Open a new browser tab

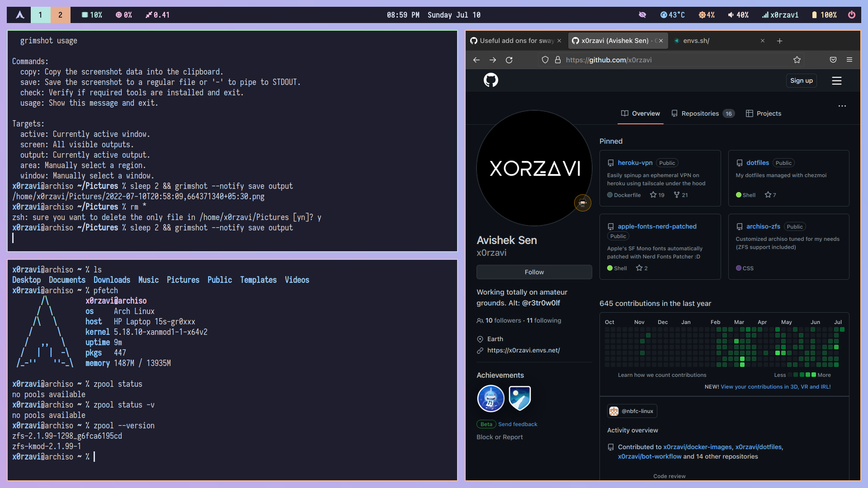(x=779, y=41)
